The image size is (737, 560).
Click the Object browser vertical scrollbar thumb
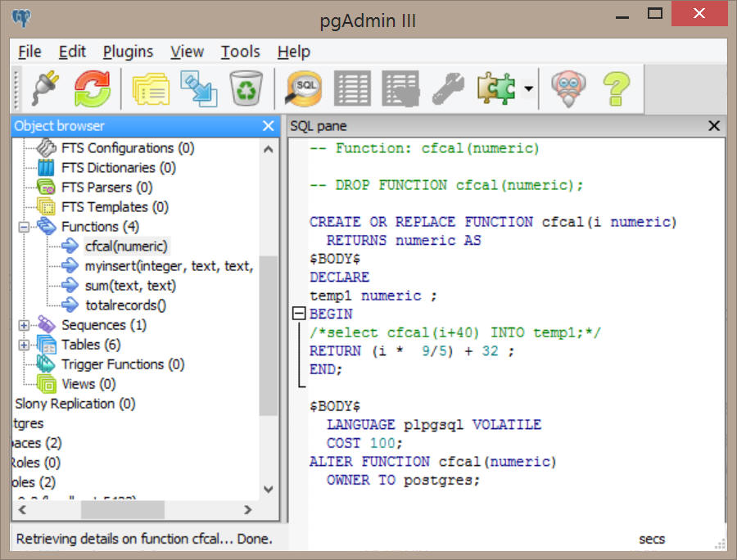pyautogui.click(x=269, y=336)
